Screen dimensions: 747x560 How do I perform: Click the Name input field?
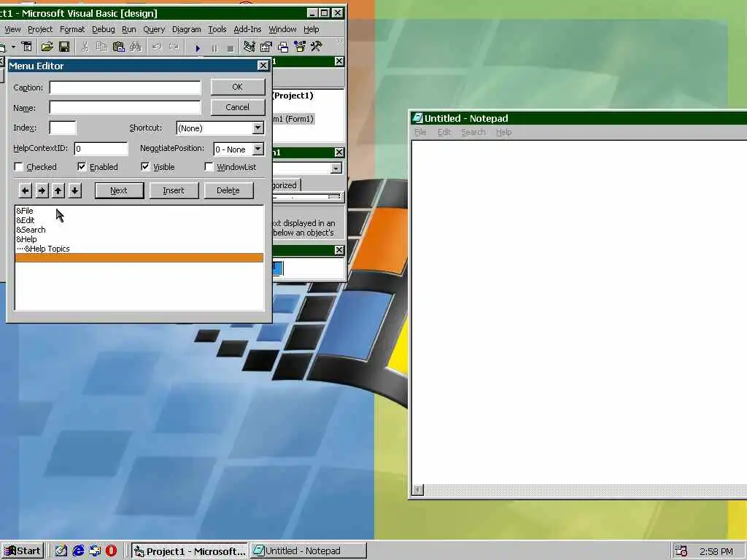coord(125,108)
